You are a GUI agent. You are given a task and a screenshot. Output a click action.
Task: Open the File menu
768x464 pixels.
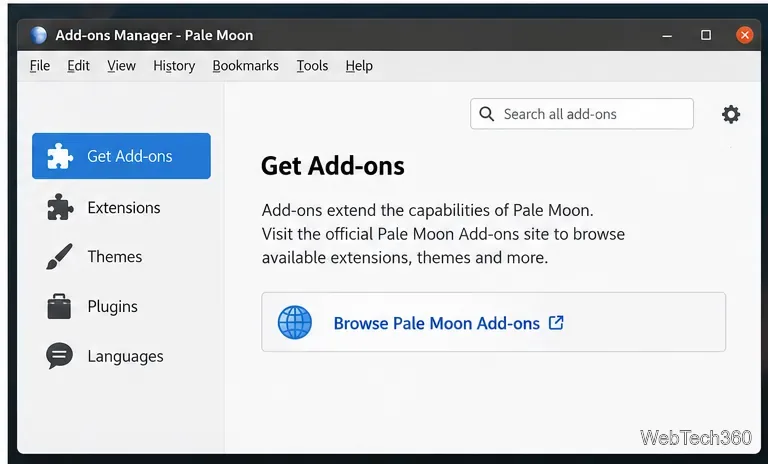40,66
